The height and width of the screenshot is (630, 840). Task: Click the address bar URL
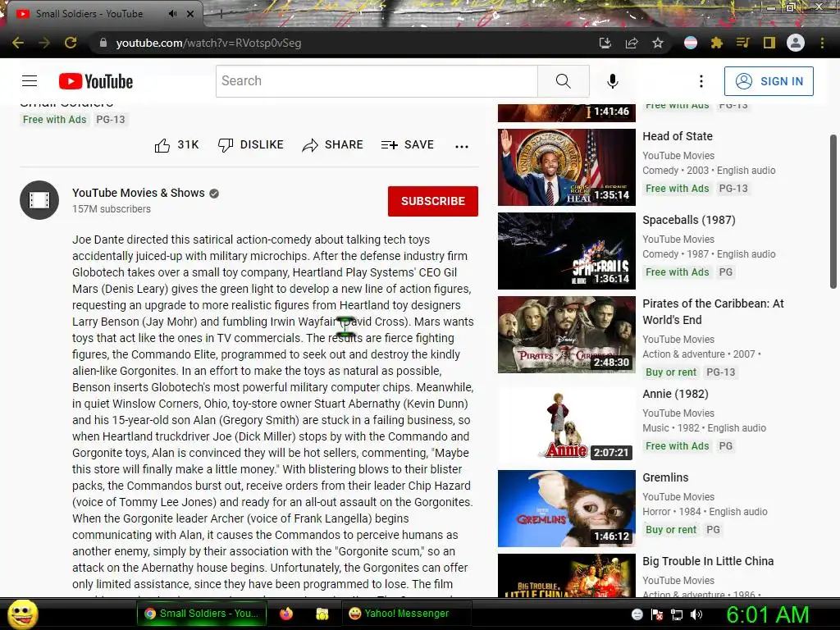pyautogui.click(x=208, y=43)
